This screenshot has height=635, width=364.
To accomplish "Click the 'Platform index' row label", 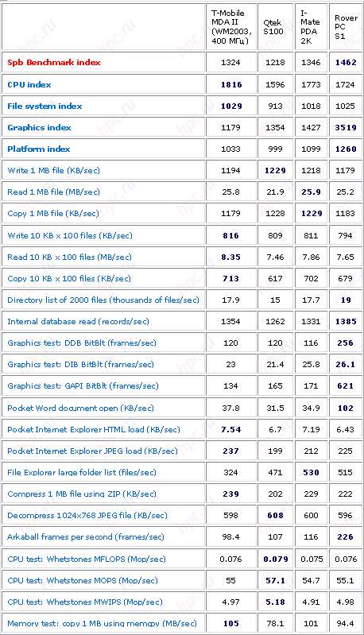I will [38, 149].
